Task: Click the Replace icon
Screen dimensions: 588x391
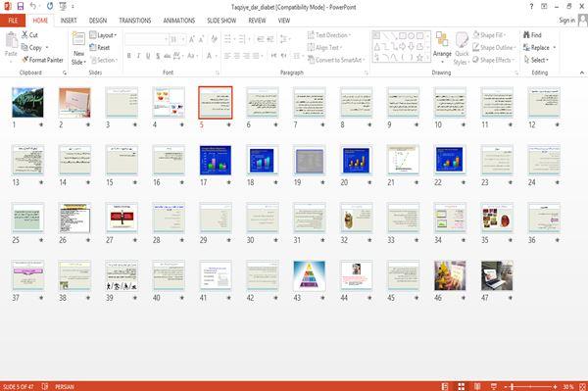Action: pos(526,47)
